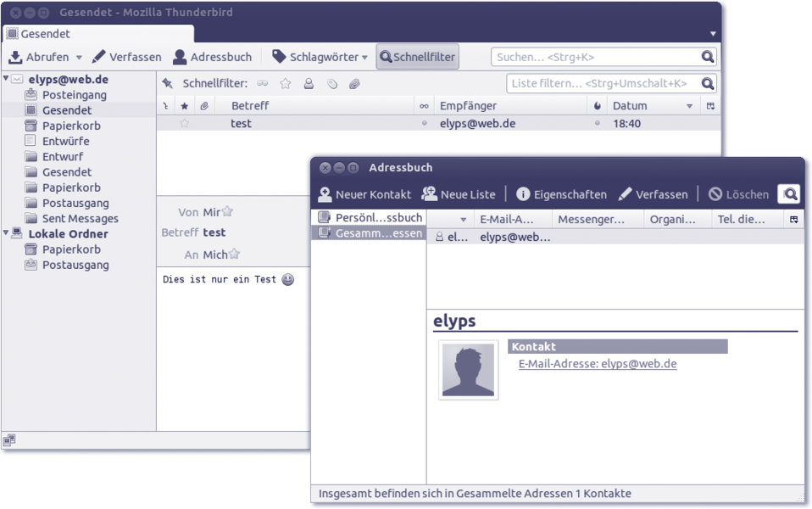The image size is (812, 509).
Task: Create a new list with Neue Liste
Action: (459, 194)
